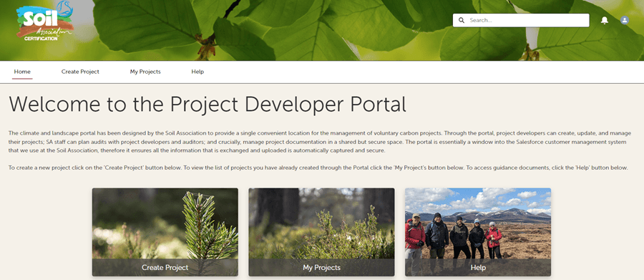Click the 'Welcome to the Project Developer Portal' heading

pyautogui.click(x=208, y=105)
